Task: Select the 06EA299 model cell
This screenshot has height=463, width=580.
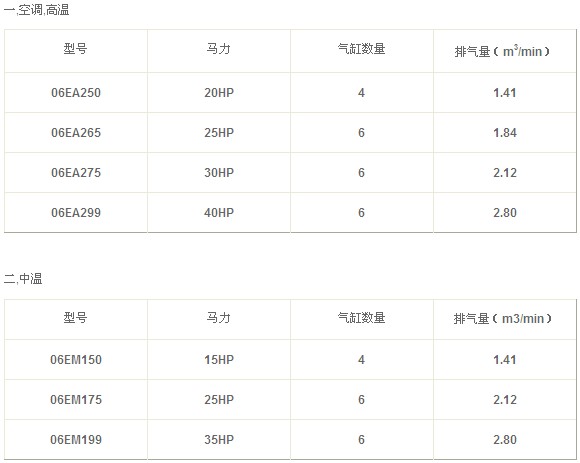Action: [76, 212]
